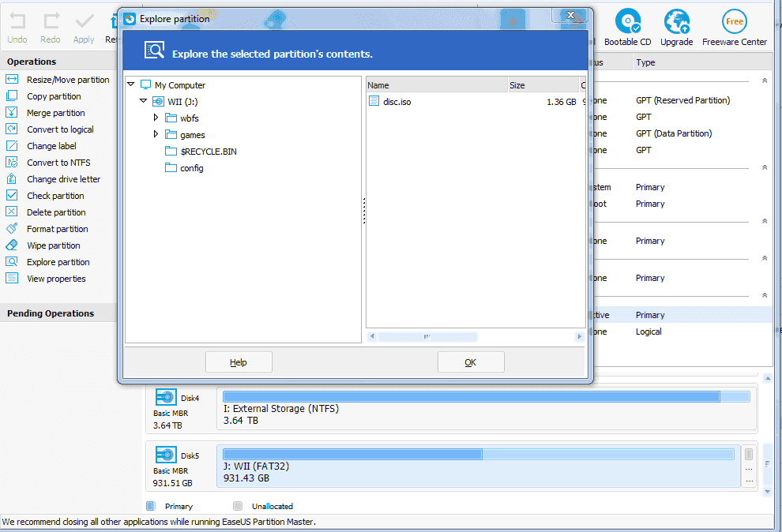Select the $RECYCLE.BIN folder
This screenshot has width=782, height=532.
[x=209, y=152]
